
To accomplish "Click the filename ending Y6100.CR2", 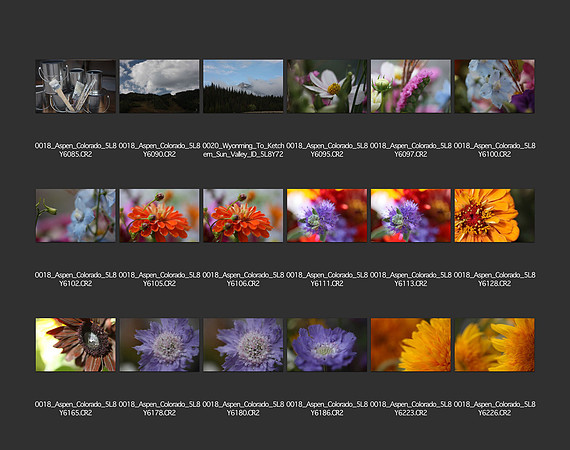I will point(494,150).
